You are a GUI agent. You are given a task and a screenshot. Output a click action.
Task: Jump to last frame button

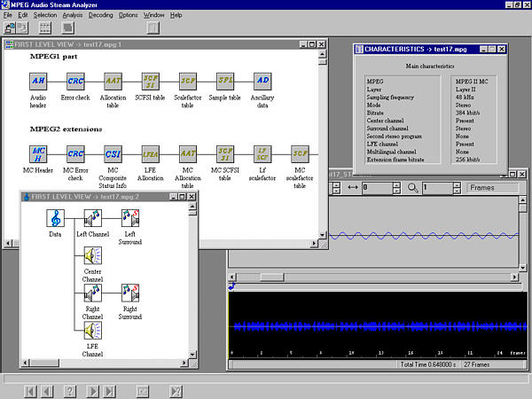click(x=110, y=390)
